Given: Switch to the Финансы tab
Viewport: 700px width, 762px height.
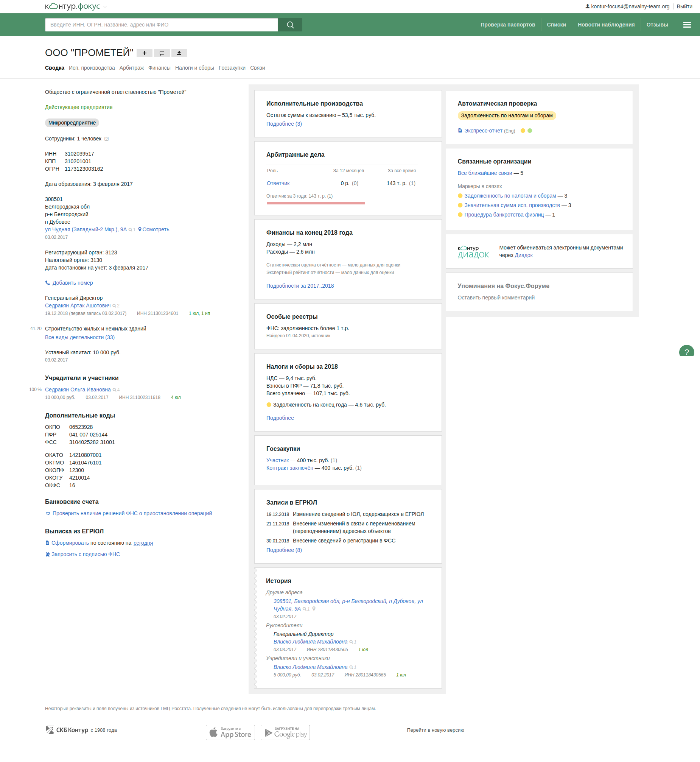Looking at the screenshot, I should tap(159, 68).
